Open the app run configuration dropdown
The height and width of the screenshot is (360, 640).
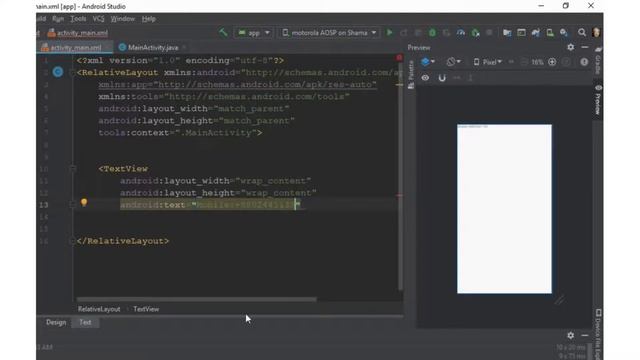point(253,33)
